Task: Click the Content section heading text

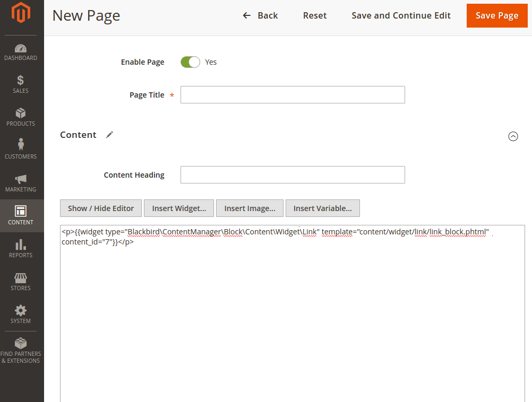Action: pyautogui.click(x=78, y=135)
